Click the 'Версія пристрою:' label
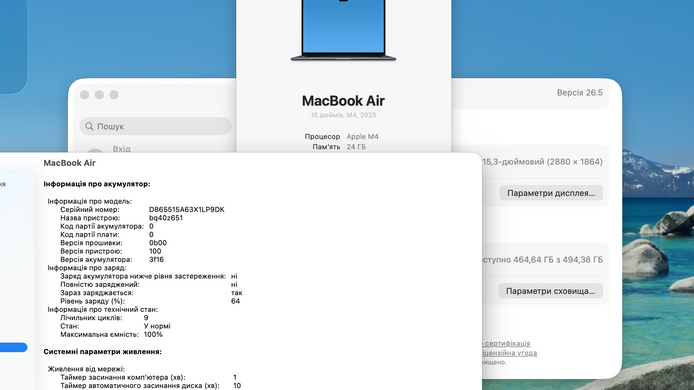 (91, 251)
